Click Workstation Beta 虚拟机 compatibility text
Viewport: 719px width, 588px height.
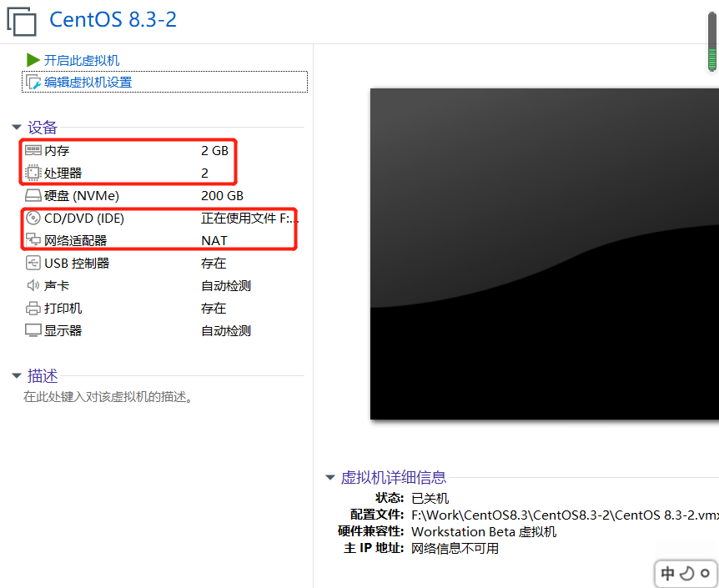point(484,531)
